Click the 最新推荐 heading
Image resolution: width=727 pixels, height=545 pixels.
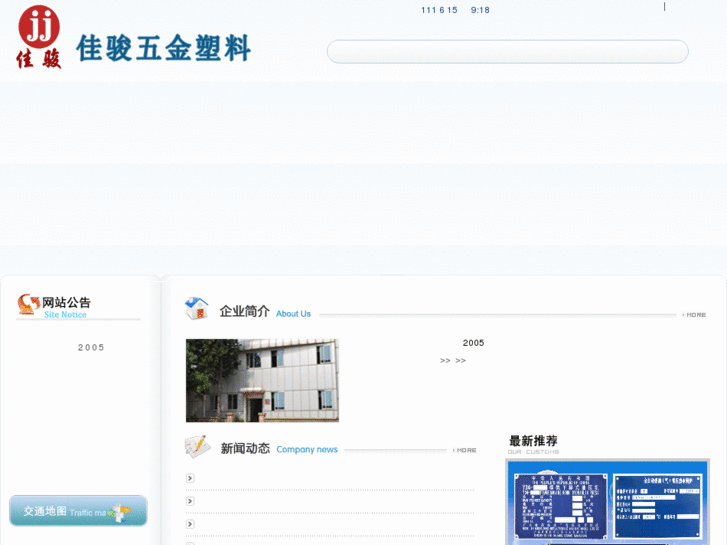pyautogui.click(x=533, y=441)
